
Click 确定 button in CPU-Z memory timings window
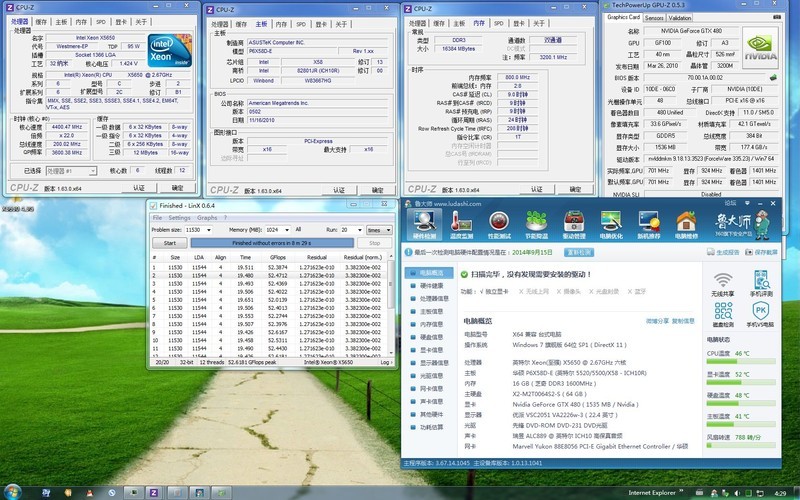pyautogui.click(x=575, y=189)
